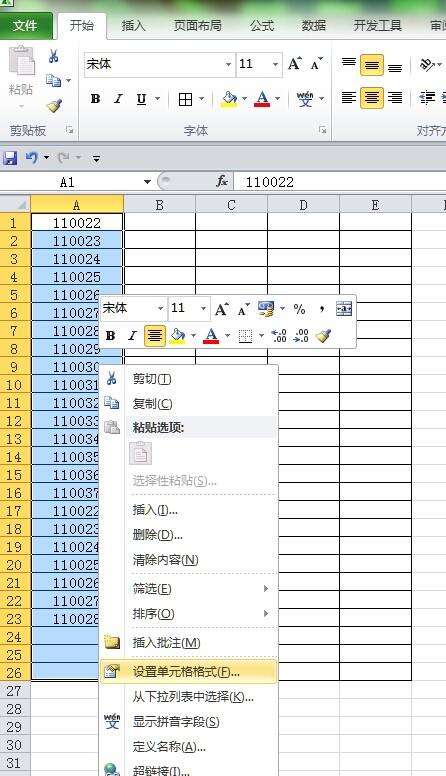Image resolution: width=446 pixels, height=776 pixels.
Task: Increase decimal places in mini toolbar
Action: [x=279, y=336]
